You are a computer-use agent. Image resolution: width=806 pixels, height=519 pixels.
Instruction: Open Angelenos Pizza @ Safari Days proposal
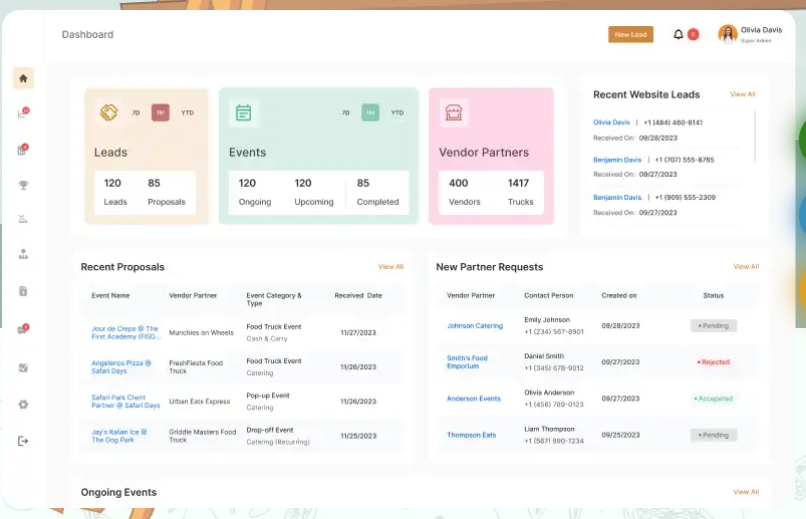(x=121, y=367)
